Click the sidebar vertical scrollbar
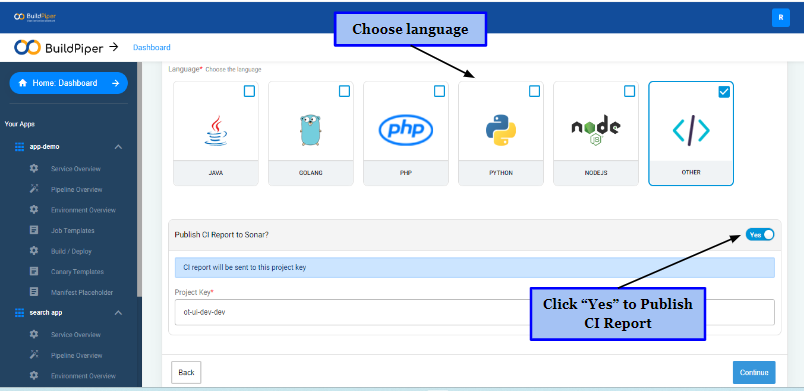Viewport: 804px width, 391px height. coord(139,179)
